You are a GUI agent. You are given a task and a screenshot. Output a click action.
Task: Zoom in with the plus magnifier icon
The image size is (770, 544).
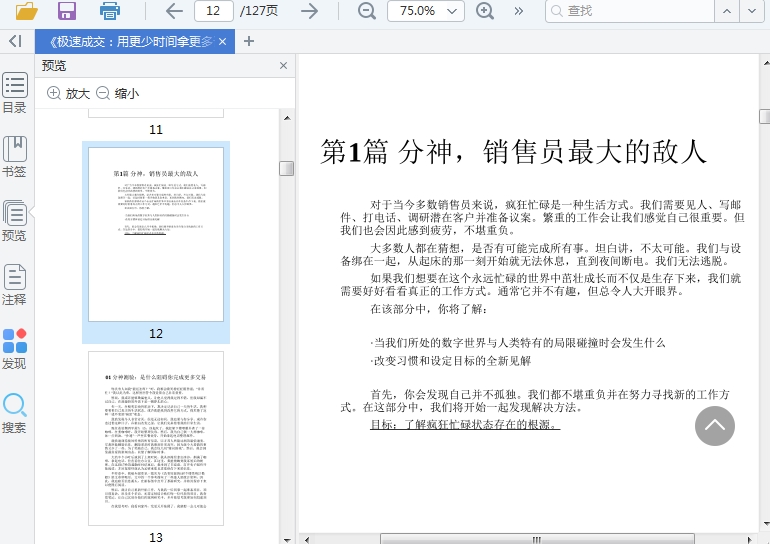click(485, 10)
